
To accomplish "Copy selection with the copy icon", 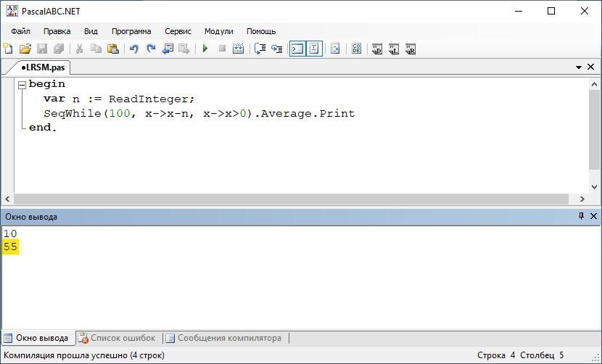I will (96, 49).
